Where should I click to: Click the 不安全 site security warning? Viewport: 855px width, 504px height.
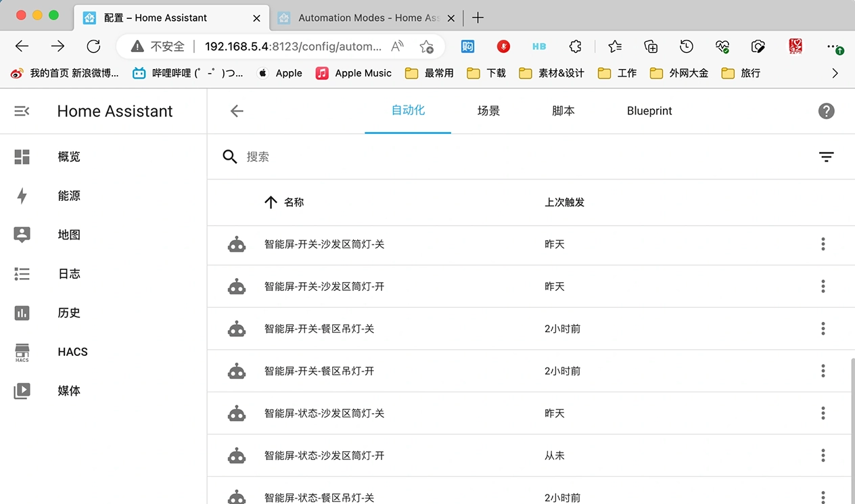158,46
